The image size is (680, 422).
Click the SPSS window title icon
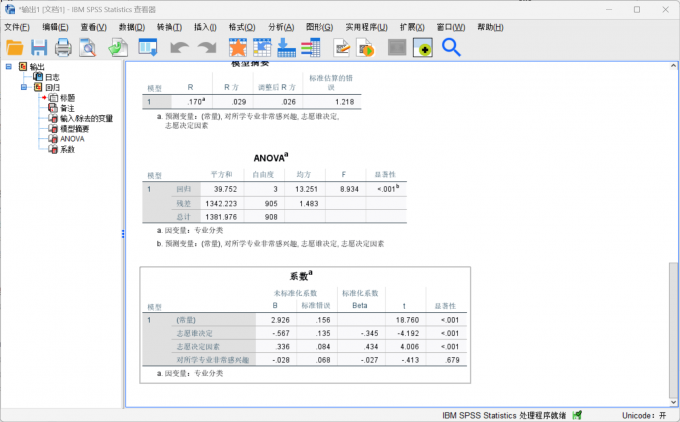pyautogui.click(x=10, y=9)
